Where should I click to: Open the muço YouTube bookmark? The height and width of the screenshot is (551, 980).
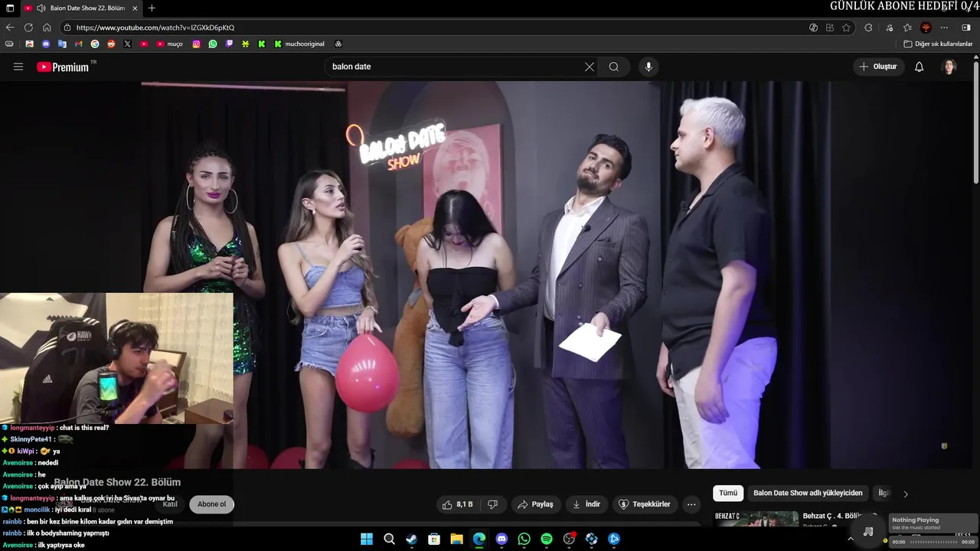[170, 44]
